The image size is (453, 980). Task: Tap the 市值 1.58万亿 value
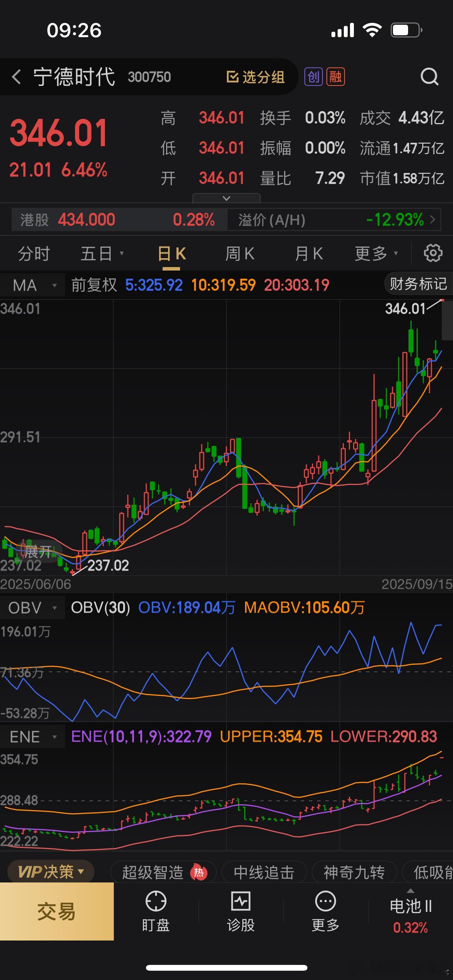point(419,178)
